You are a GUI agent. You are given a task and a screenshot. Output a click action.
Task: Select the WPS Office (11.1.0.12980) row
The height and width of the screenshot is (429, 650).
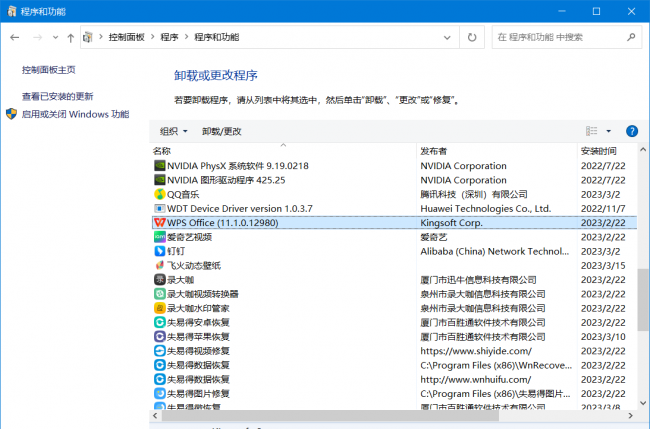coord(394,223)
